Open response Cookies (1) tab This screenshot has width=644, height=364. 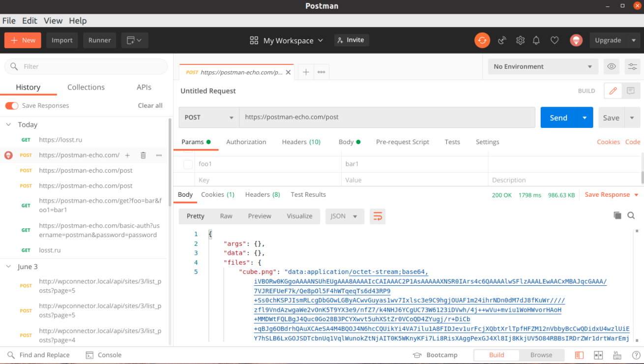click(x=218, y=195)
